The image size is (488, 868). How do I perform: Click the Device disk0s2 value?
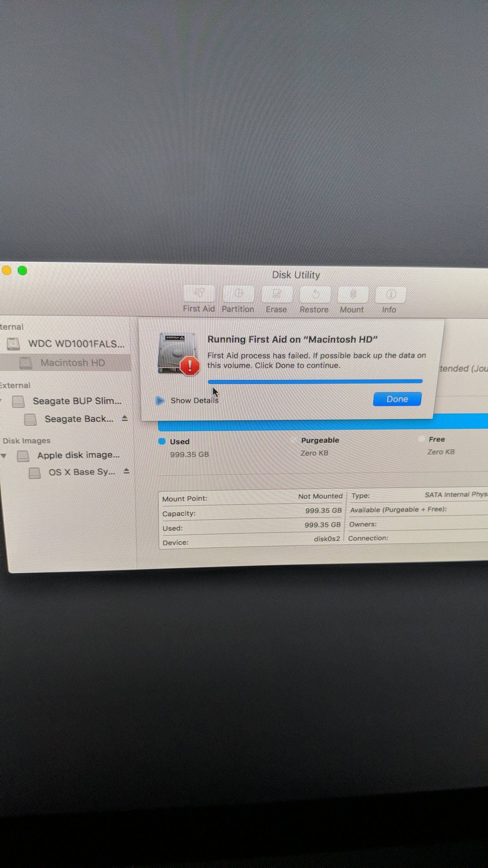pos(327,539)
